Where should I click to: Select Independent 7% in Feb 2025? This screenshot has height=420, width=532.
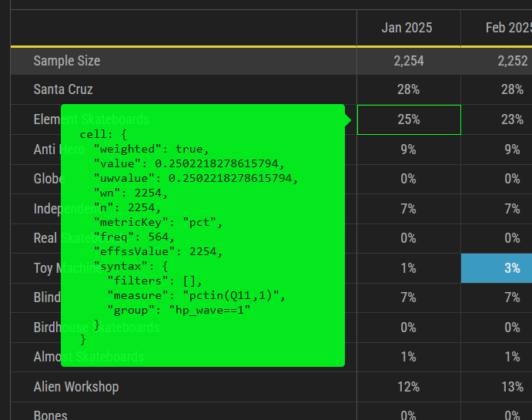coord(512,209)
